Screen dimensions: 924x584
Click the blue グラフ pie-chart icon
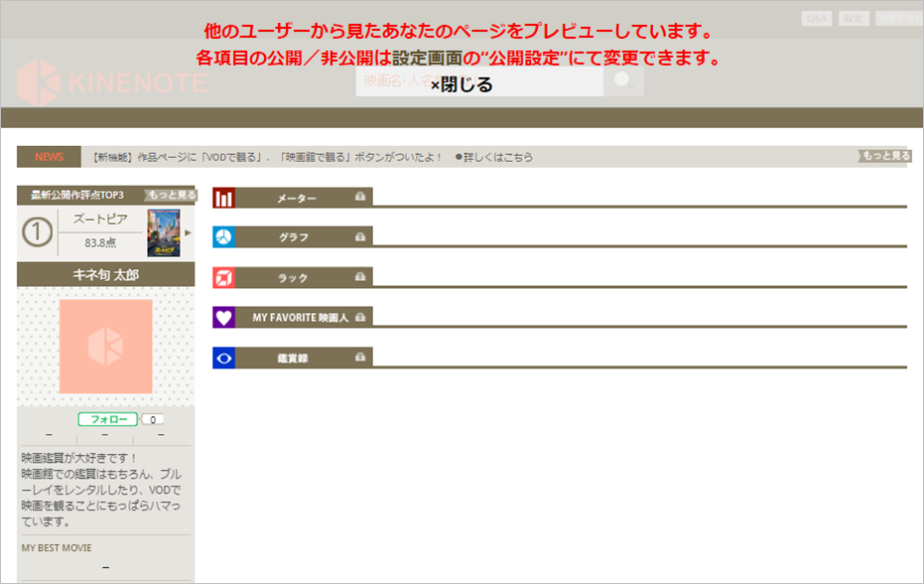[223, 236]
